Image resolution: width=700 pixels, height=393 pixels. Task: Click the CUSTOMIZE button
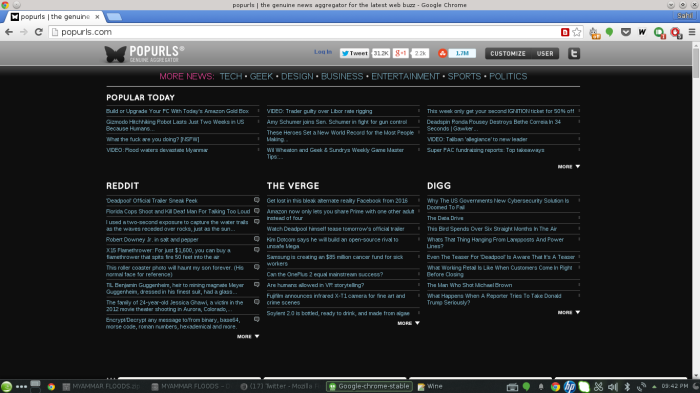pos(508,54)
